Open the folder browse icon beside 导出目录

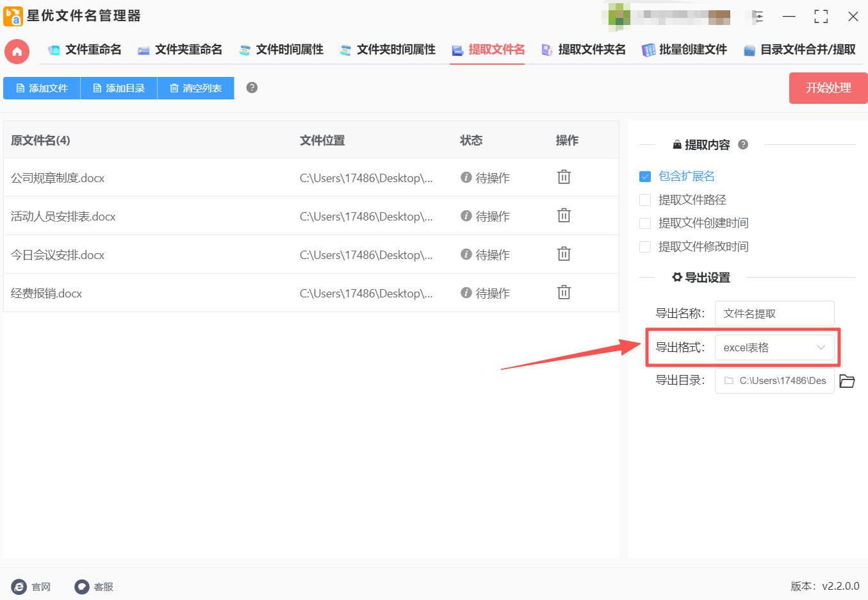point(847,381)
